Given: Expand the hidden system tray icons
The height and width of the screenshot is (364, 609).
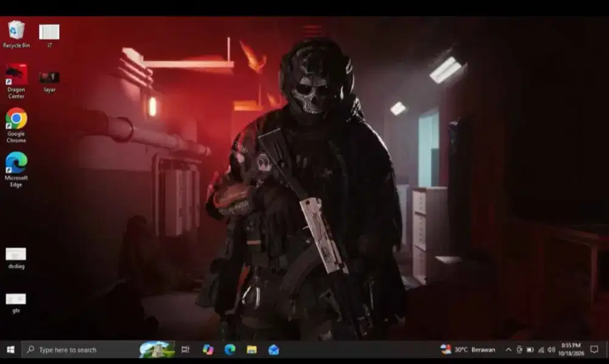Looking at the screenshot, I should tap(509, 349).
